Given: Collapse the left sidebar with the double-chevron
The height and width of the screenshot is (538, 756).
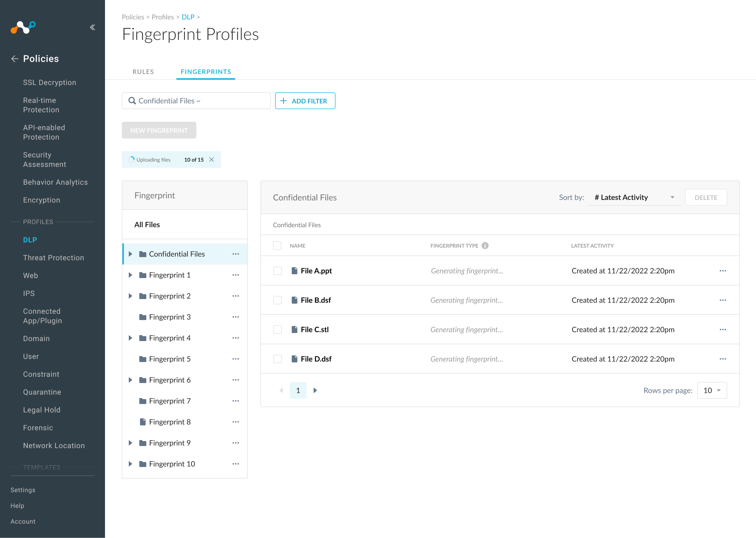Looking at the screenshot, I should pyautogui.click(x=92, y=27).
